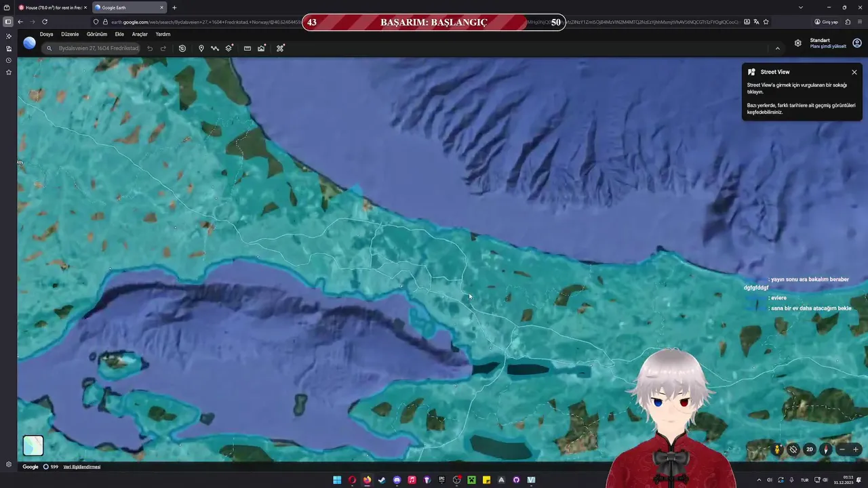Reload the page with refresh button
The image size is (868, 488).
click(45, 22)
